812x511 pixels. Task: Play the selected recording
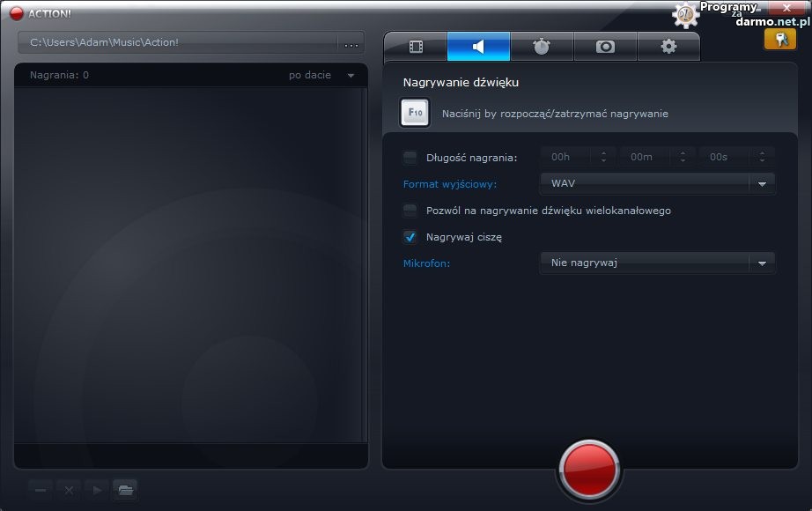(x=97, y=490)
